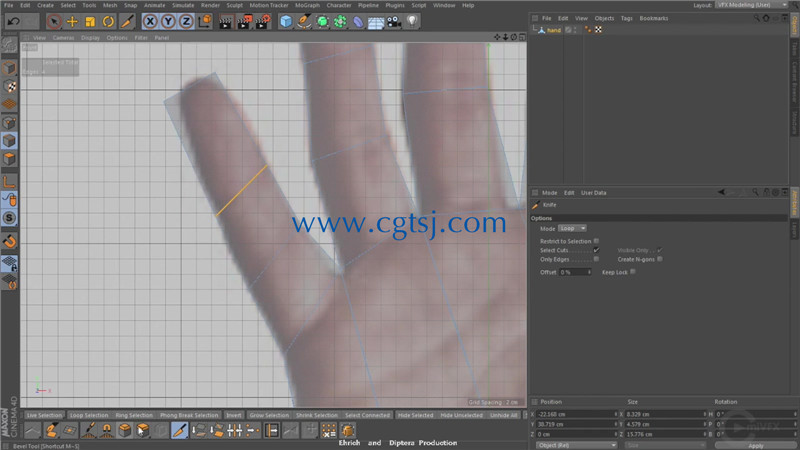
Task: Click the Position X value field
Action: point(576,414)
